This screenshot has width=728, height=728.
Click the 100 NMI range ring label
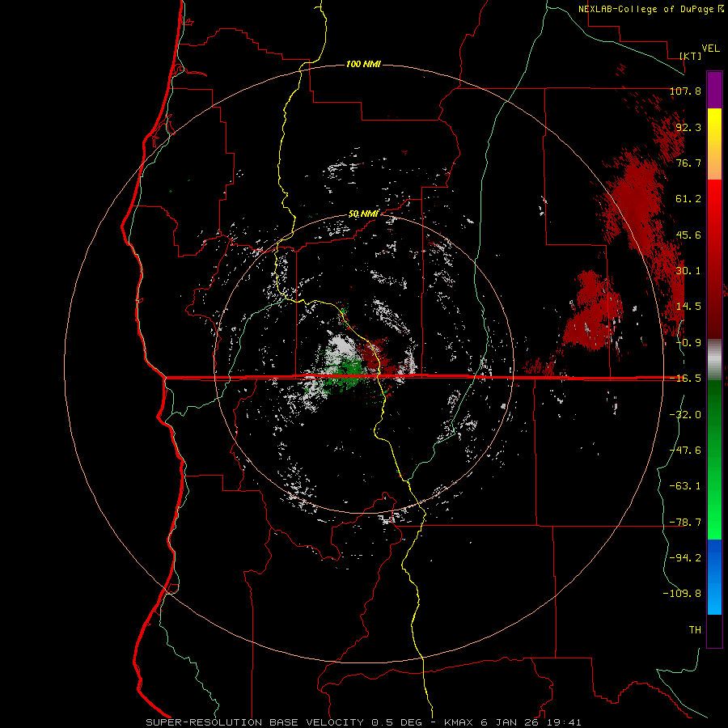[x=363, y=64]
